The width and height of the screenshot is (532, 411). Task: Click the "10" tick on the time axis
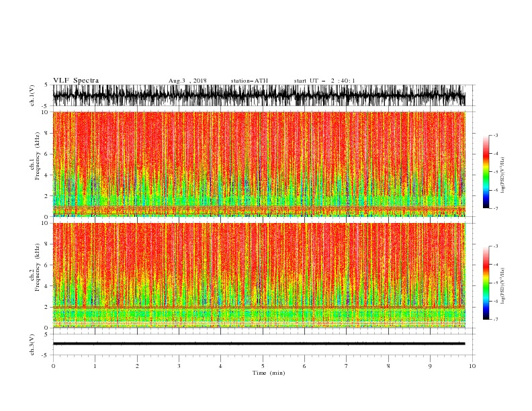(472, 366)
